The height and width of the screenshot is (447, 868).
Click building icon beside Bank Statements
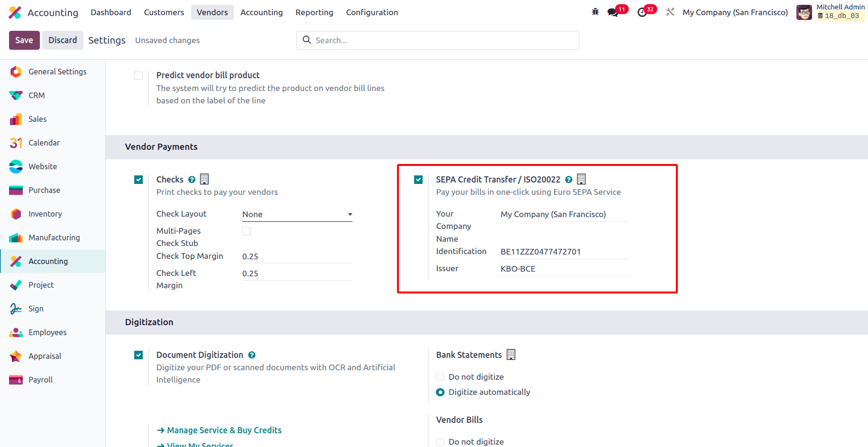coord(511,355)
